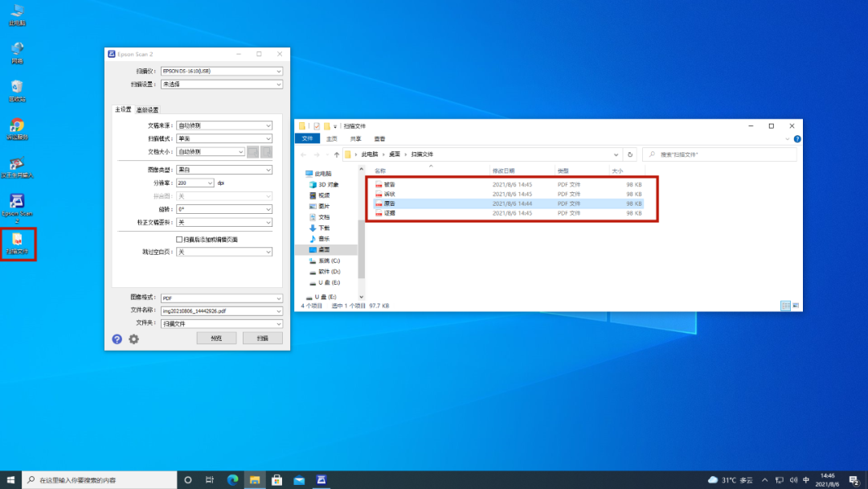
Task: Sort files by 修改日期 column header
Action: click(522, 171)
